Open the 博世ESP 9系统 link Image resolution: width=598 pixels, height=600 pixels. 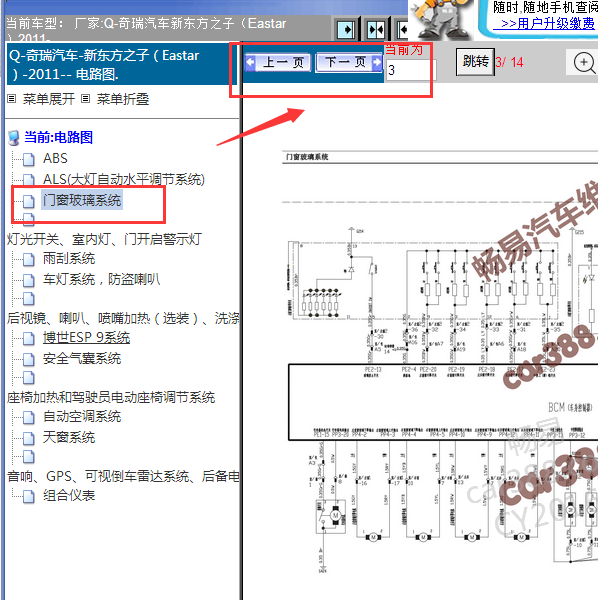point(86,338)
